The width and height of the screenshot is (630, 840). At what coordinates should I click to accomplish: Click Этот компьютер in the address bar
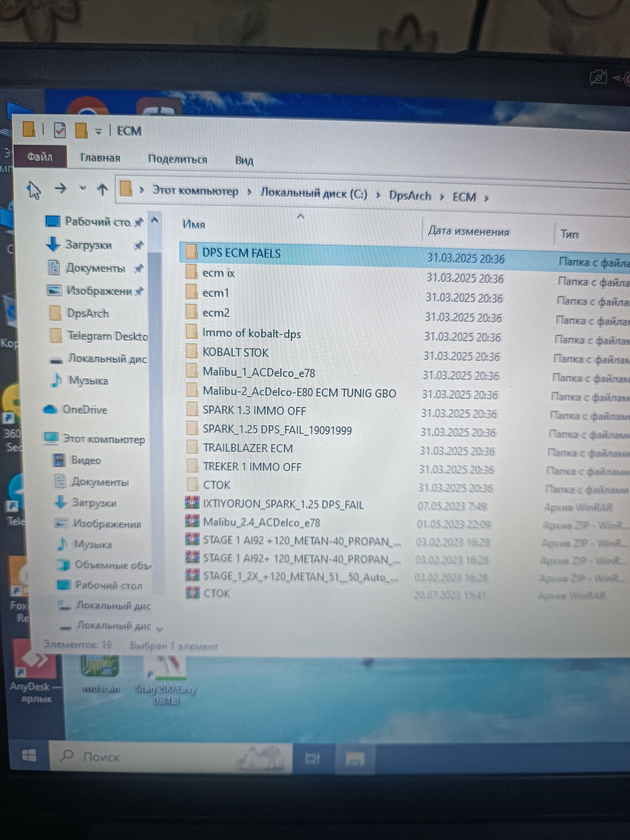[195, 191]
